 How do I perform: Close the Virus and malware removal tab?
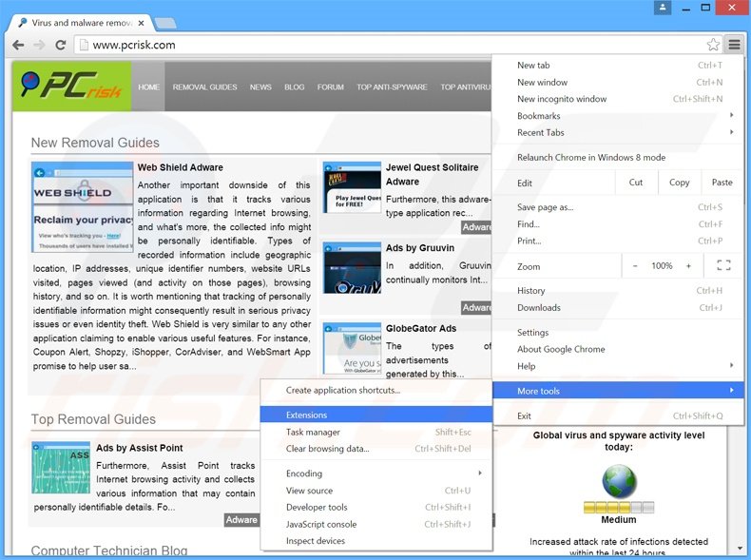141,23
